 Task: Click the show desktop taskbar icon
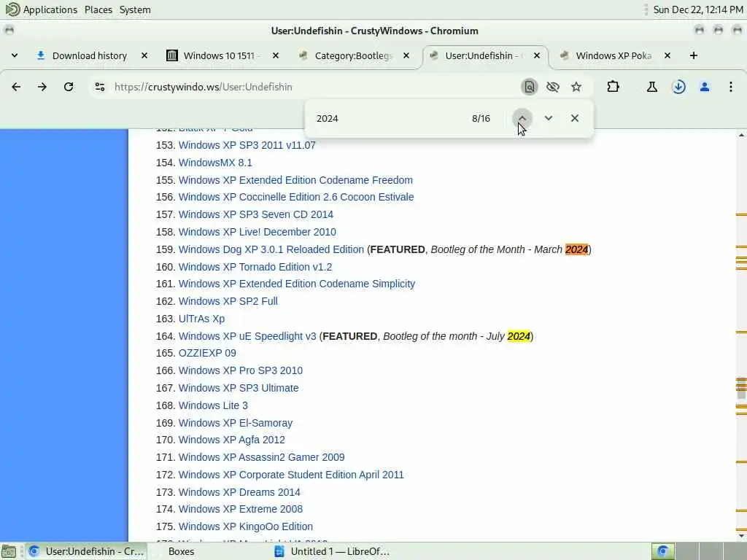(x=9, y=551)
